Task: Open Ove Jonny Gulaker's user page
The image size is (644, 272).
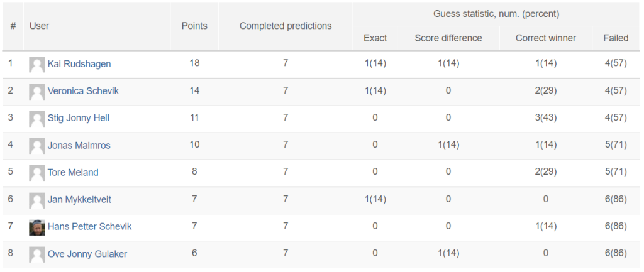Action: 87,254
